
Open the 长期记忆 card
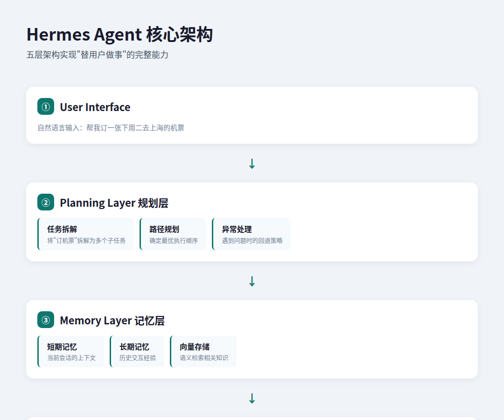(x=137, y=352)
